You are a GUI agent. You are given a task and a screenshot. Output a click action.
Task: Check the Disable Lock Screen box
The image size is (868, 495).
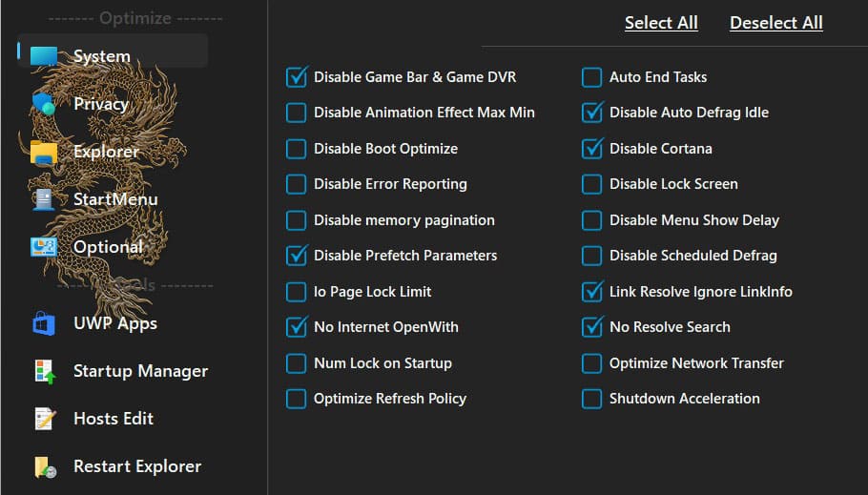[591, 184]
